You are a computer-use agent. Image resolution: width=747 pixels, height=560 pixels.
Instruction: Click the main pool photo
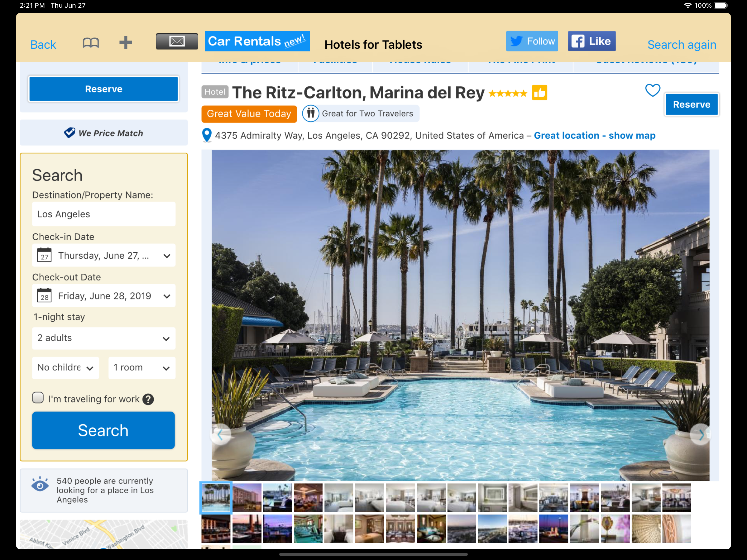click(460, 316)
